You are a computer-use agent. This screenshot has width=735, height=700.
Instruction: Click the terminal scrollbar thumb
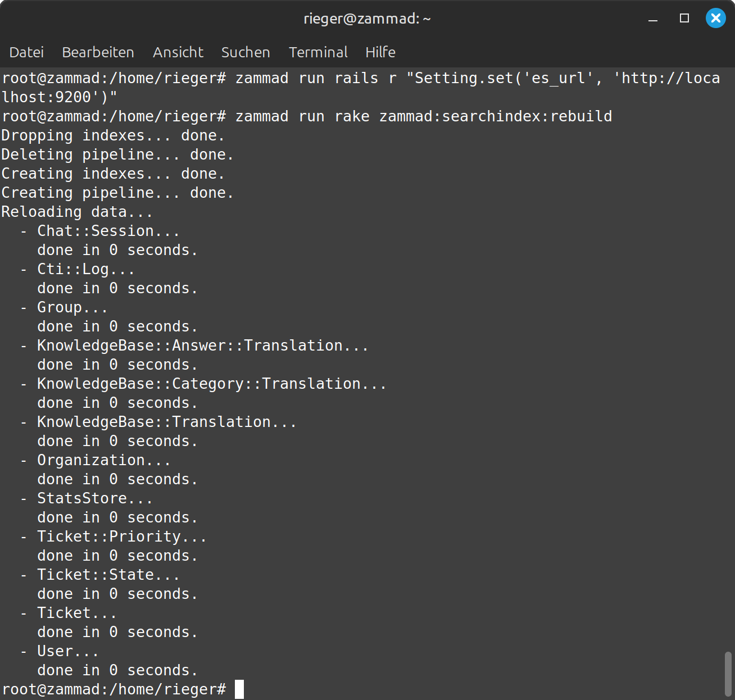728,674
